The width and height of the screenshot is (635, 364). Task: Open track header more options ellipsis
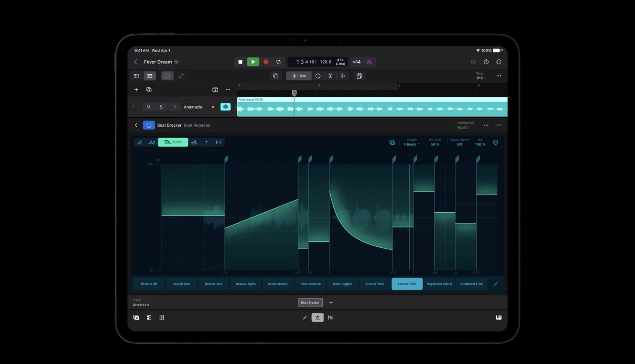[x=228, y=90]
